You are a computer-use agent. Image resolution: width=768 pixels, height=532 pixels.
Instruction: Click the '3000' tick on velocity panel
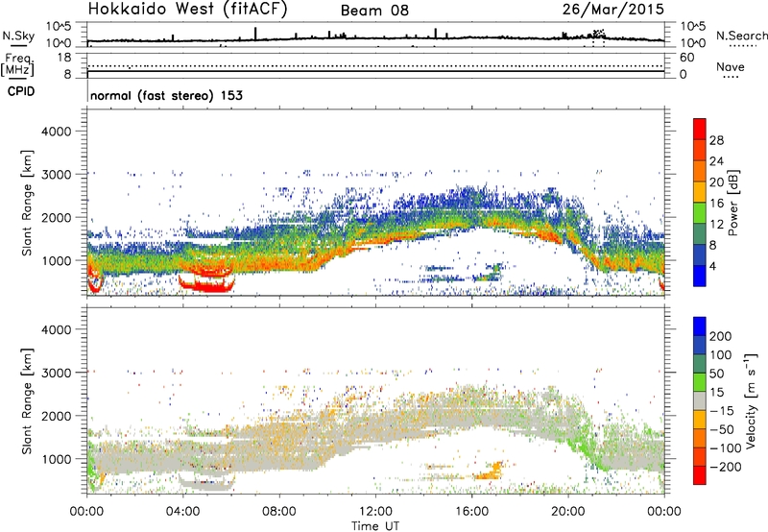pos(56,373)
